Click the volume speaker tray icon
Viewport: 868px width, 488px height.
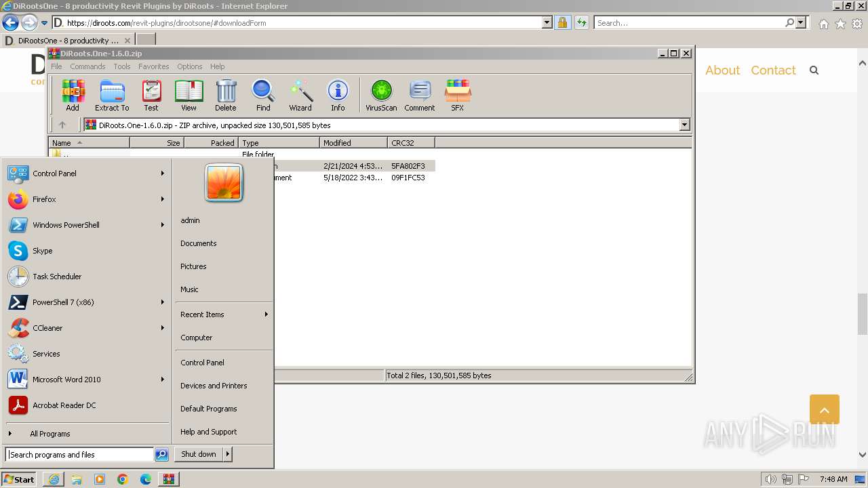click(x=770, y=479)
